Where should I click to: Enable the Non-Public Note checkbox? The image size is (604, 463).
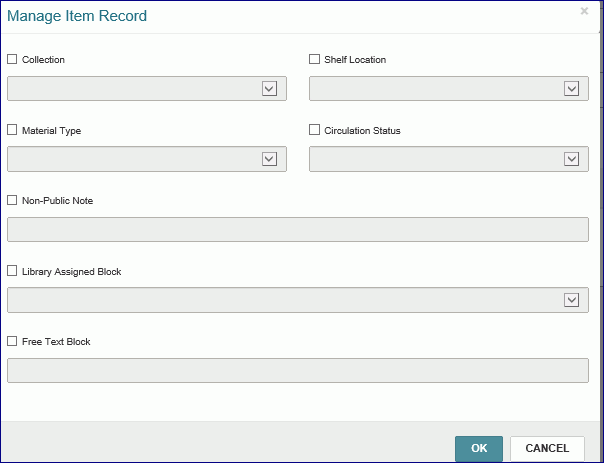pyautogui.click(x=12, y=201)
